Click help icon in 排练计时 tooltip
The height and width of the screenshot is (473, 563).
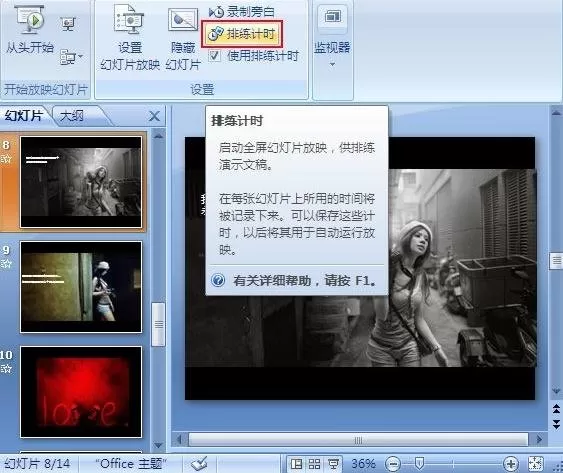point(218,280)
